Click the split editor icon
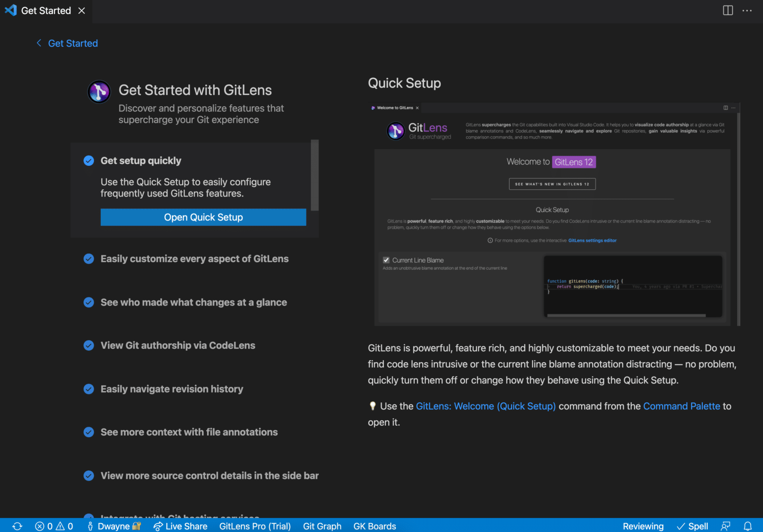Image resolution: width=763 pixels, height=532 pixels. pyautogui.click(x=728, y=10)
